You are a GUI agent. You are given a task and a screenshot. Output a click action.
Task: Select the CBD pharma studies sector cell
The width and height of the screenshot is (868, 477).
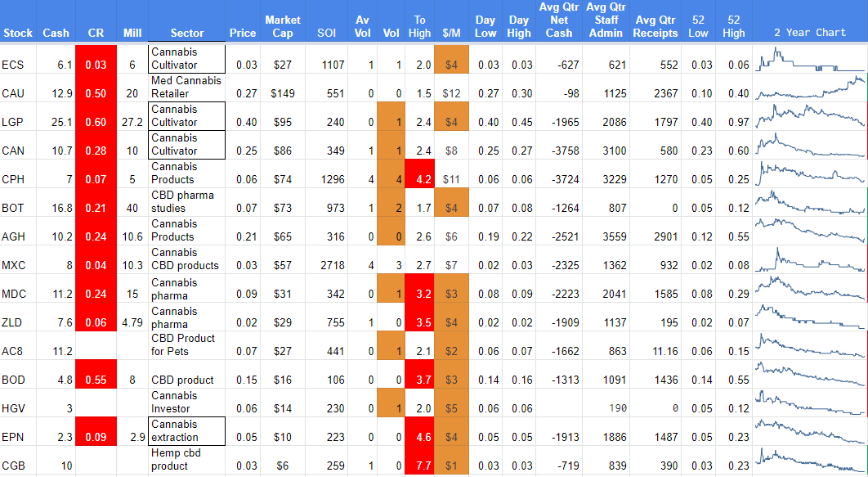tap(187, 202)
